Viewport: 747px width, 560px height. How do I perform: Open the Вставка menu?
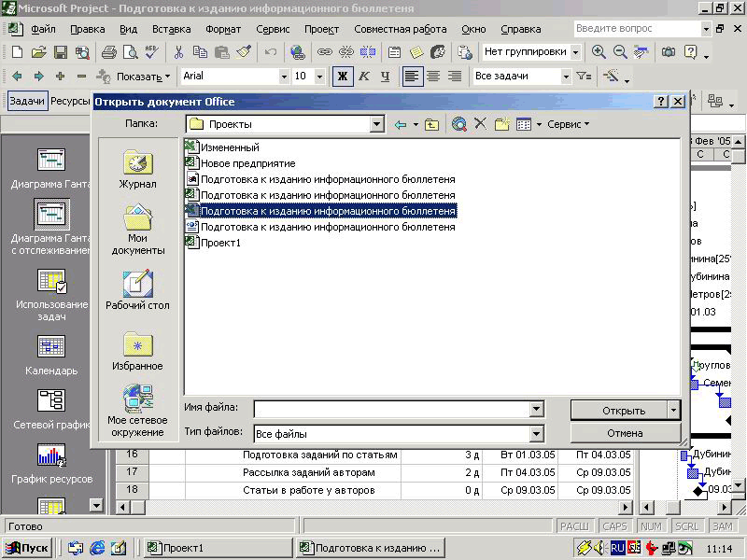coord(172,29)
